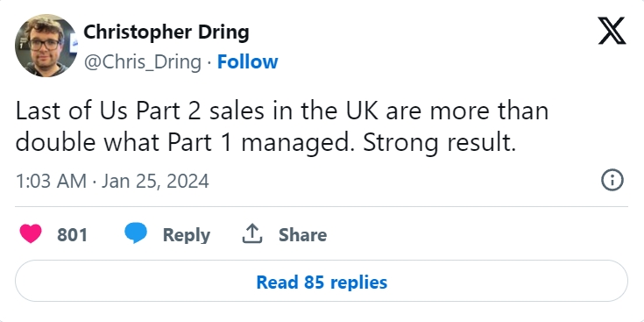Viewport: 644px width, 322px height.
Task: Click the share upload arrow icon
Action: [x=251, y=233]
